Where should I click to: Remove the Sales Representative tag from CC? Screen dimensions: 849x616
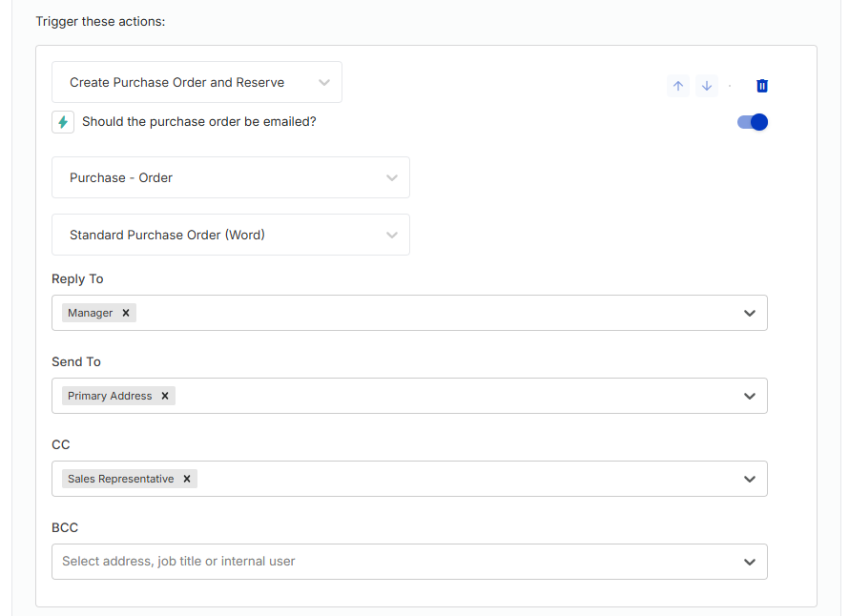[187, 479]
